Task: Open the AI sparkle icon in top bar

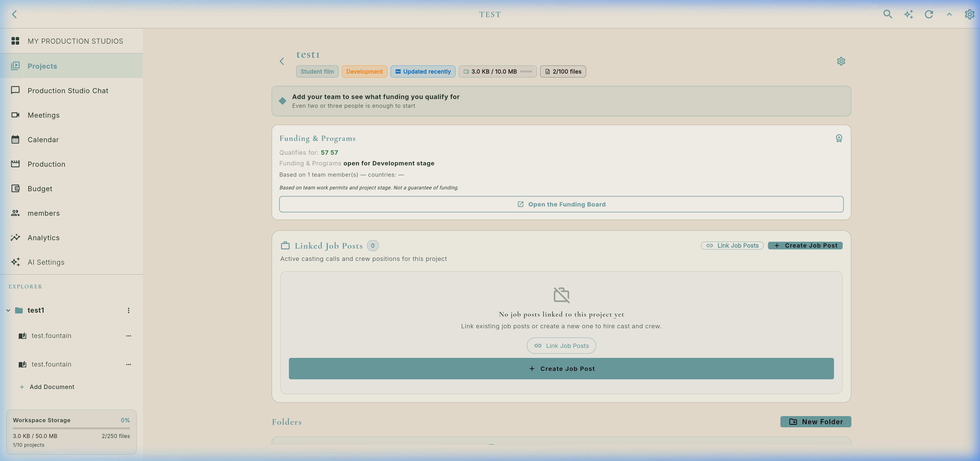Action: click(909, 14)
